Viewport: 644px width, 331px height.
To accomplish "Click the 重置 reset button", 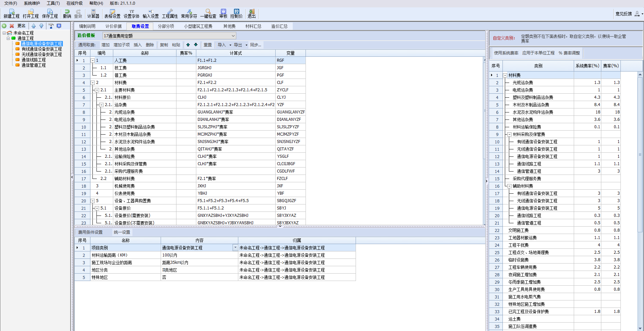I will [208, 45].
